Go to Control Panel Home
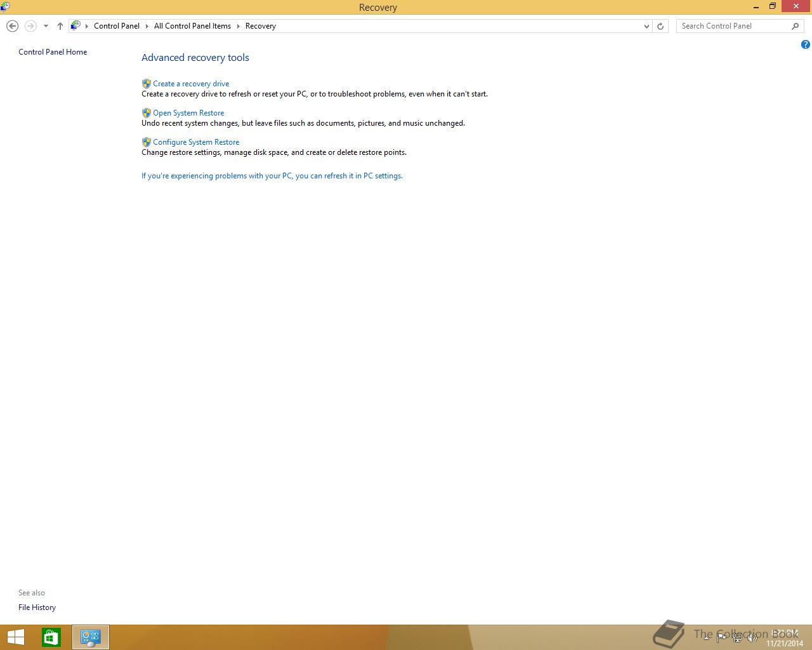812x650 pixels. (53, 52)
